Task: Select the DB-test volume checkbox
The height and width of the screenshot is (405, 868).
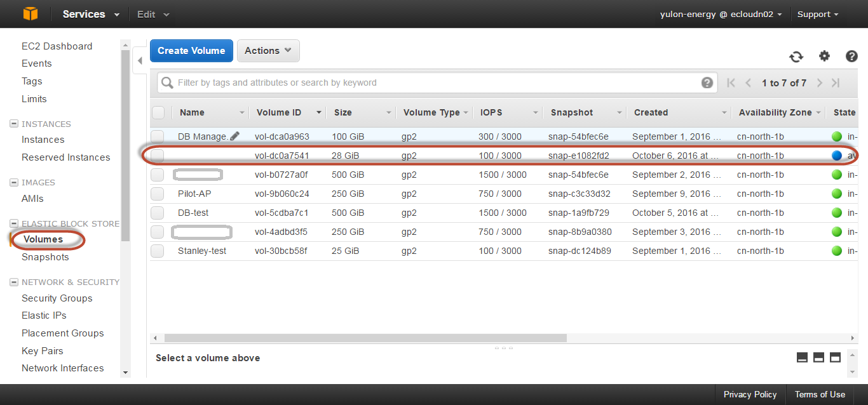Action: 158,213
